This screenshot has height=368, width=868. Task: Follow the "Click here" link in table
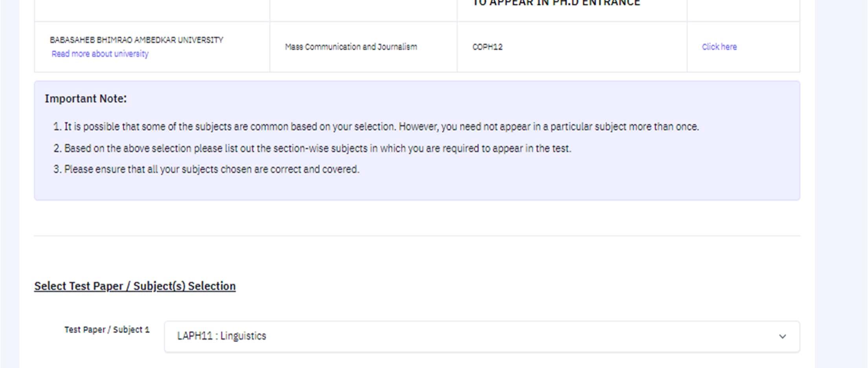(719, 47)
